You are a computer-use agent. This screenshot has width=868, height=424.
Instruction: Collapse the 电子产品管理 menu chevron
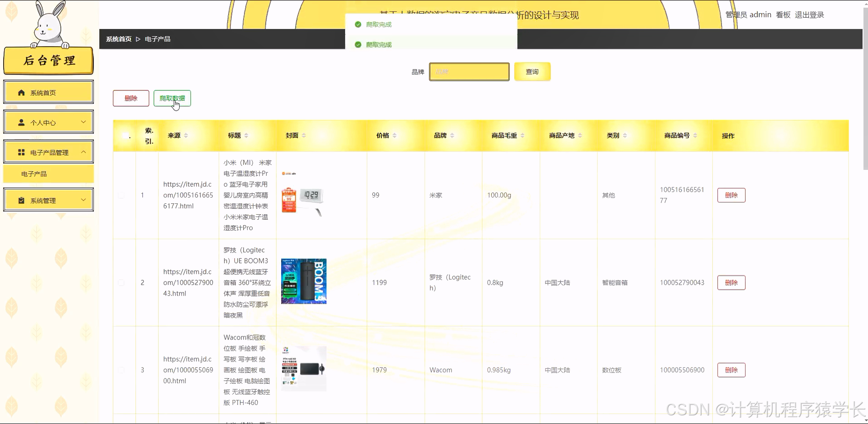click(x=83, y=152)
